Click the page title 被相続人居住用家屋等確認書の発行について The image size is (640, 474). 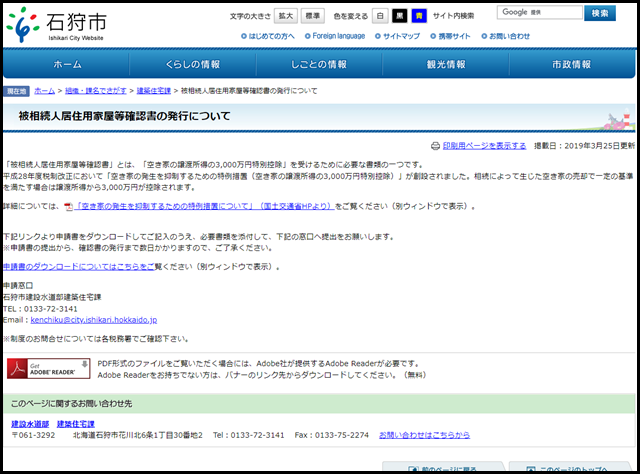tap(124, 116)
